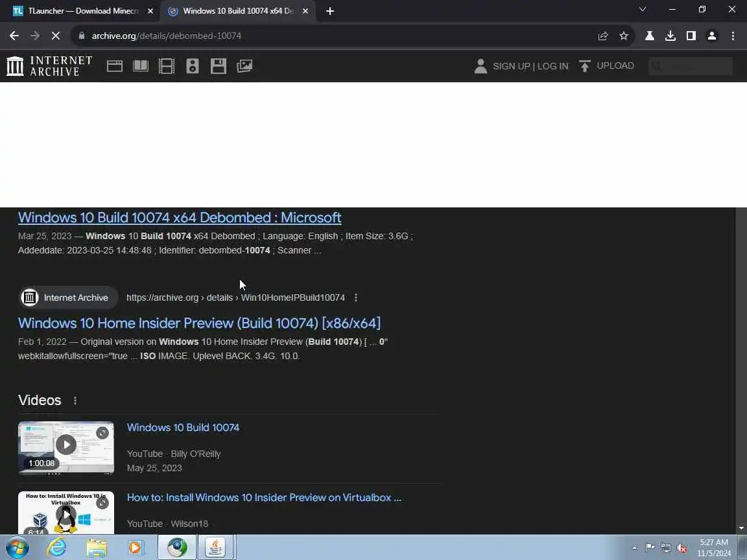Image resolution: width=747 pixels, height=560 pixels.
Task: Open Windows 10 Home Insider Preview result
Action: click(199, 323)
